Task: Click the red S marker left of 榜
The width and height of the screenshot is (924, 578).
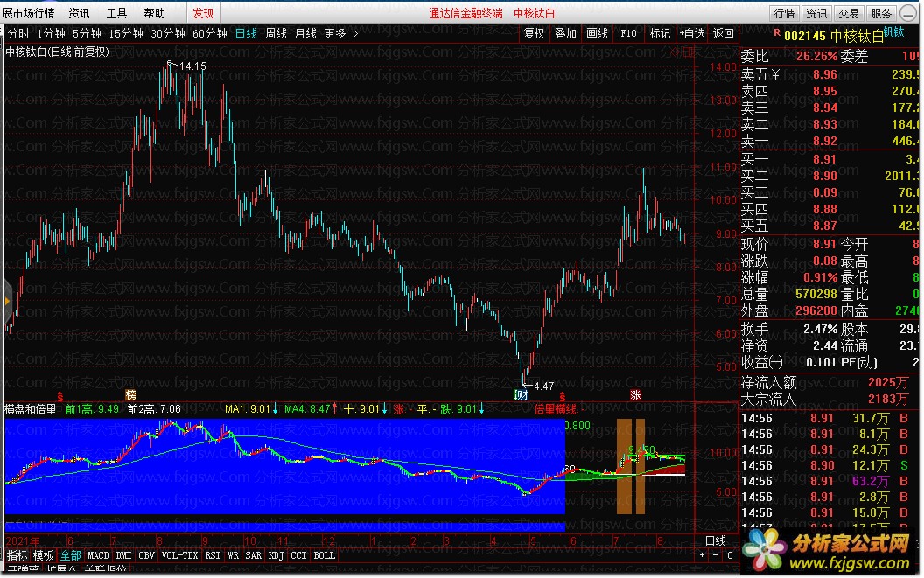Action: pos(60,397)
